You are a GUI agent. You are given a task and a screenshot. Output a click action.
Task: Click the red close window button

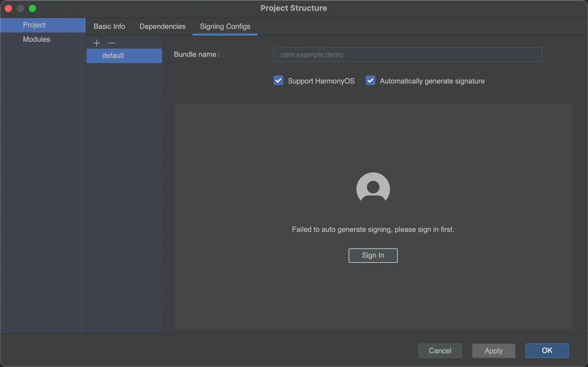8,8
